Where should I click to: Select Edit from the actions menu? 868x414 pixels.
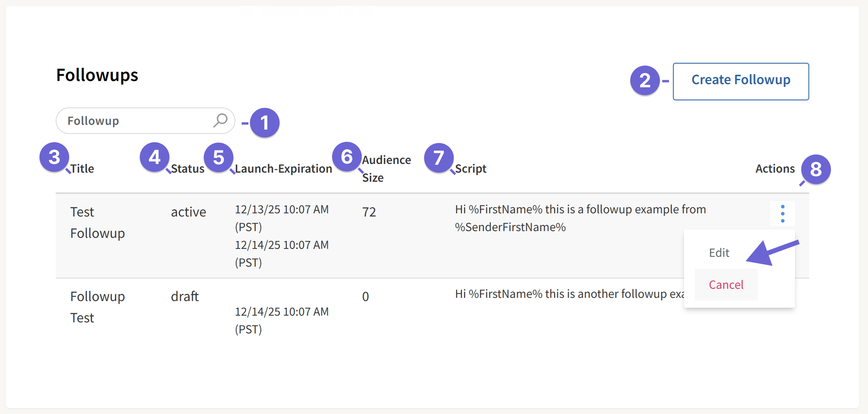point(719,253)
